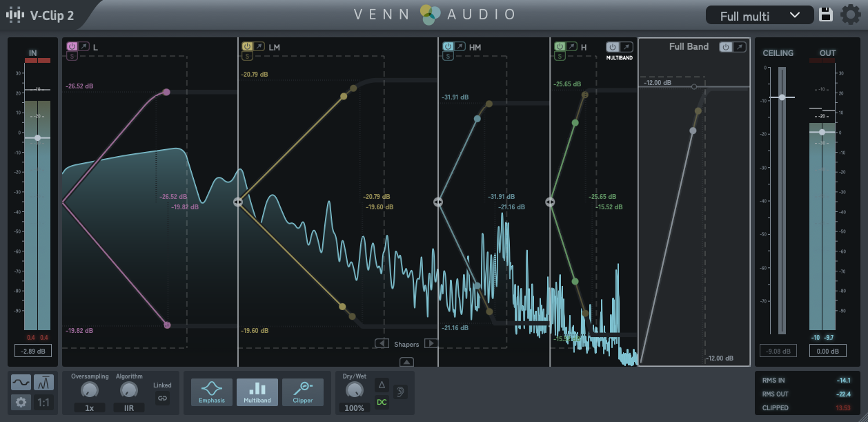The width and height of the screenshot is (868, 422).
Task: Show the waveform view icon
Action: tap(21, 382)
